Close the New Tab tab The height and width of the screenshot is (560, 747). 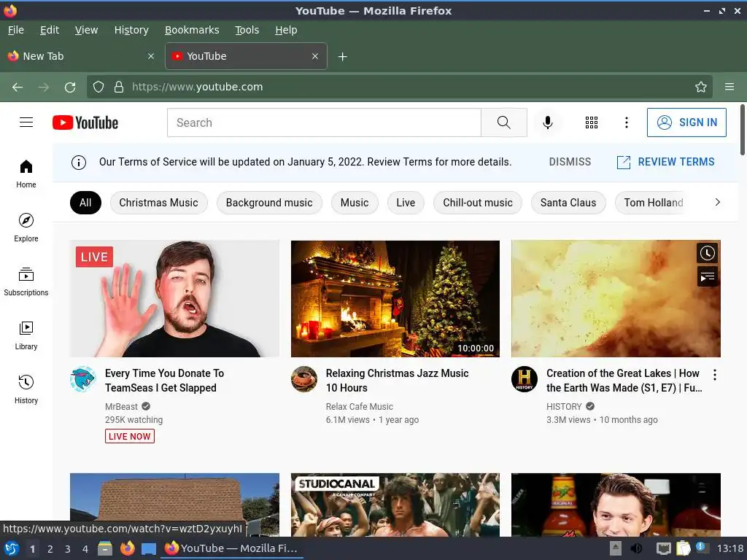[151, 56]
